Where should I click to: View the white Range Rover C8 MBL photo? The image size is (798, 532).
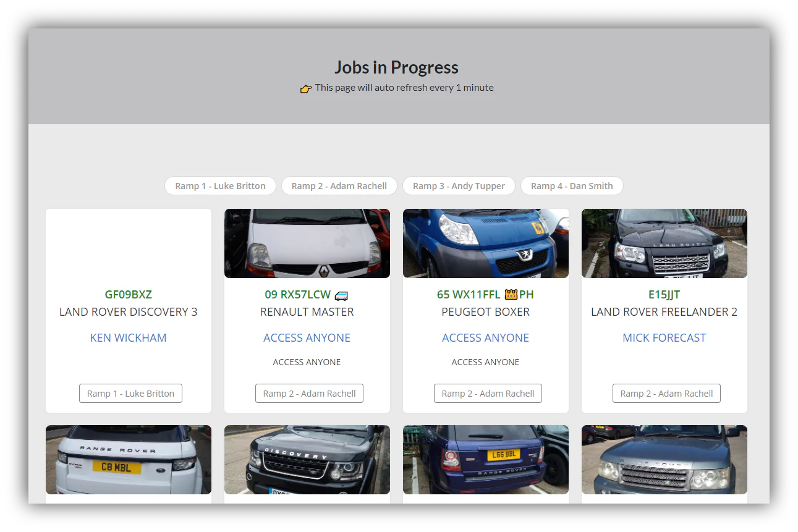pyautogui.click(x=129, y=460)
